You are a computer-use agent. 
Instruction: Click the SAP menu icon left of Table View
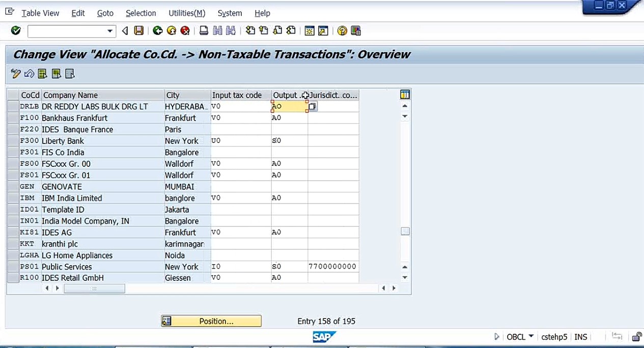pos(10,11)
